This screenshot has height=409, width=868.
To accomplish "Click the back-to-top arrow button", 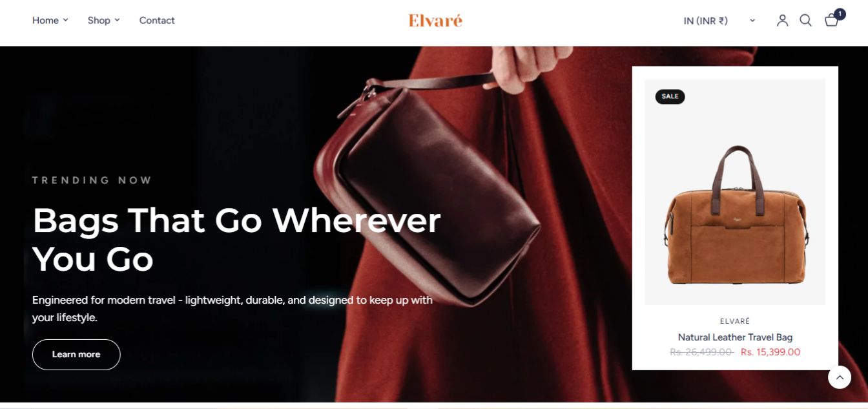I will (x=840, y=377).
